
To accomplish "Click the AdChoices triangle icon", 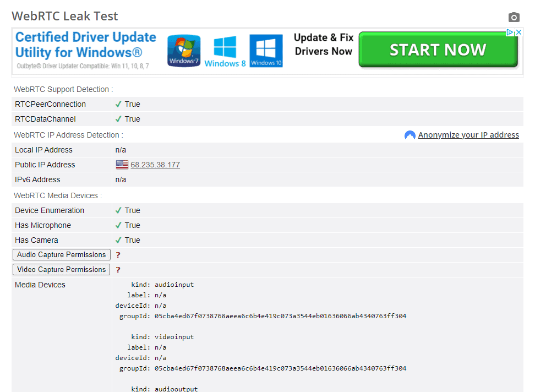I will click(510, 32).
